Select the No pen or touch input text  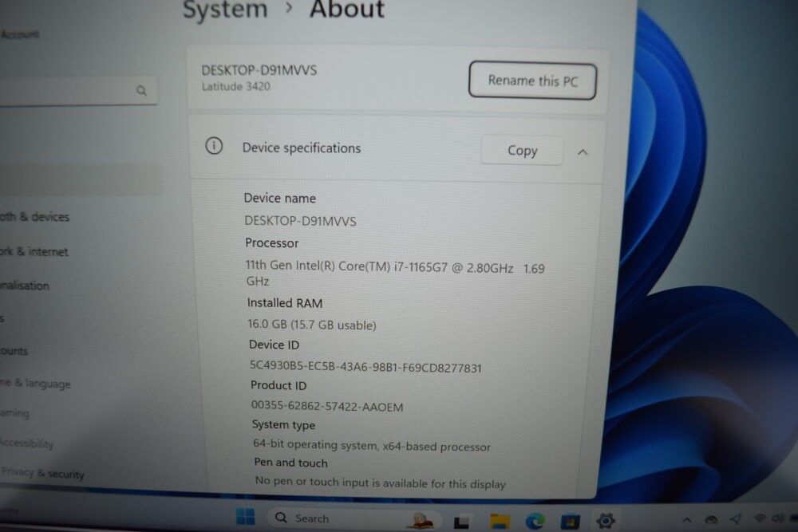coord(380,483)
